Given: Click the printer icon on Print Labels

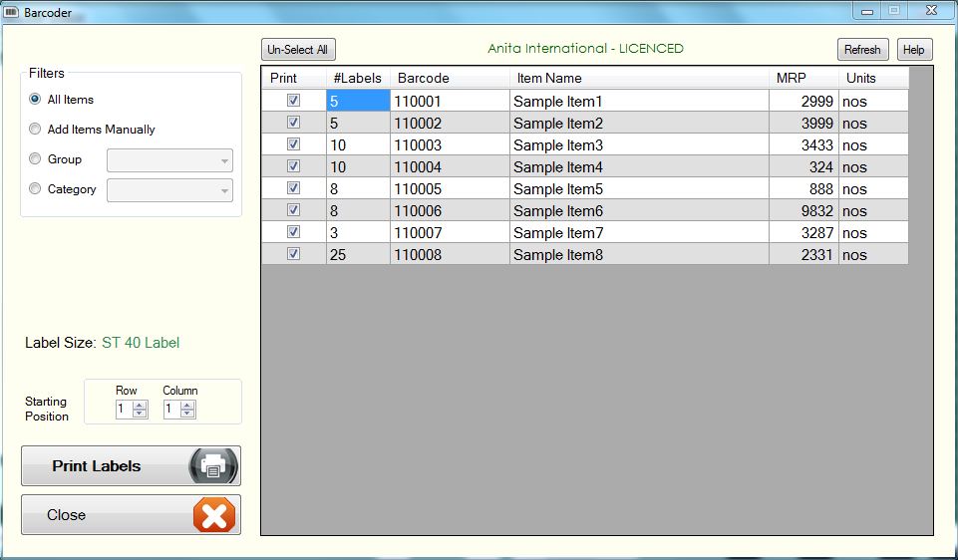Looking at the screenshot, I should pyautogui.click(x=212, y=466).
